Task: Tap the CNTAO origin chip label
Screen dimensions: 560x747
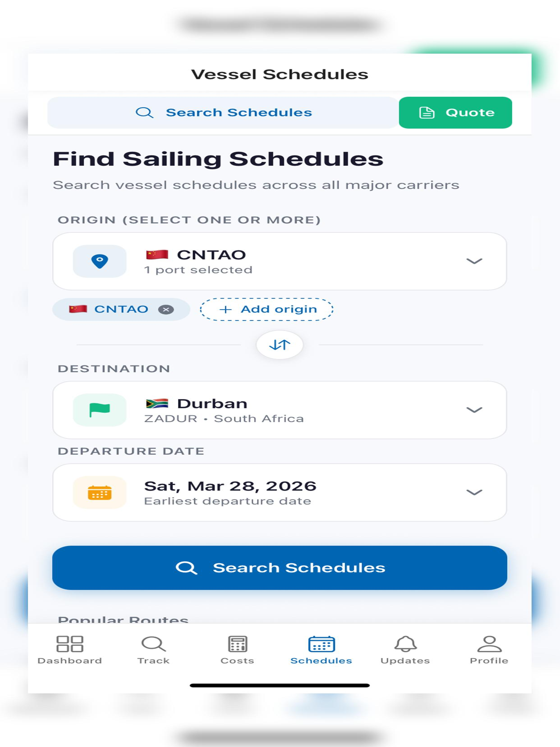Action: click(x=121, y=309)
